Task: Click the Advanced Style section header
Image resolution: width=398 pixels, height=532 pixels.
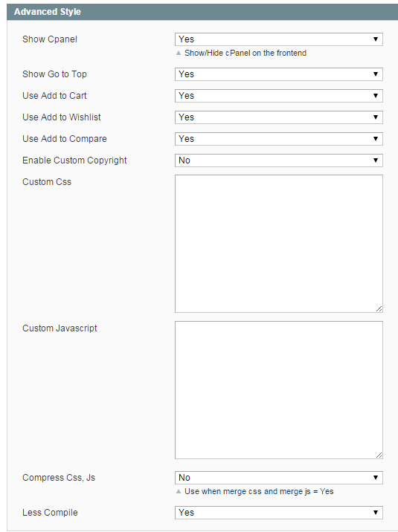Action: [202, 12]
